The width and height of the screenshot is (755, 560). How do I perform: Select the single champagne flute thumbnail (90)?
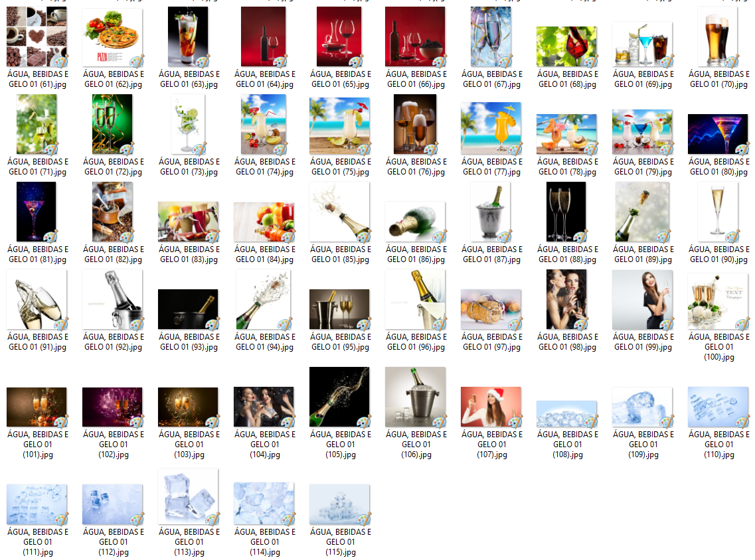tap(718, 212)
